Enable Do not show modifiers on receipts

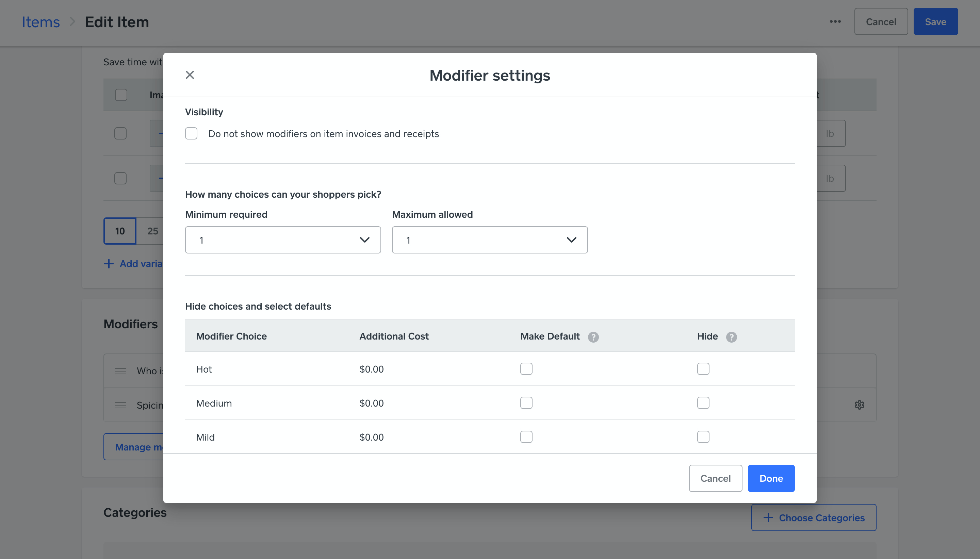click(191, 133)
